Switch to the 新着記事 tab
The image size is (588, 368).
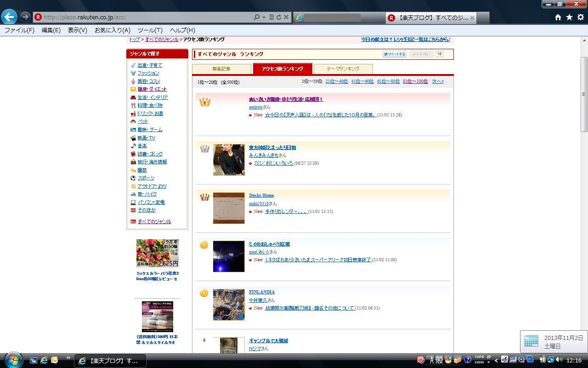coord(221,69)
